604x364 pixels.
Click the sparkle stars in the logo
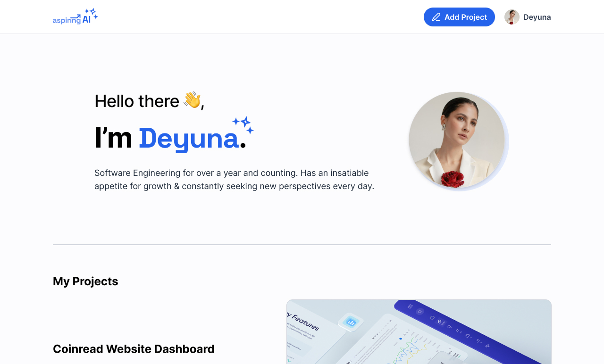(x=91, y=13)
